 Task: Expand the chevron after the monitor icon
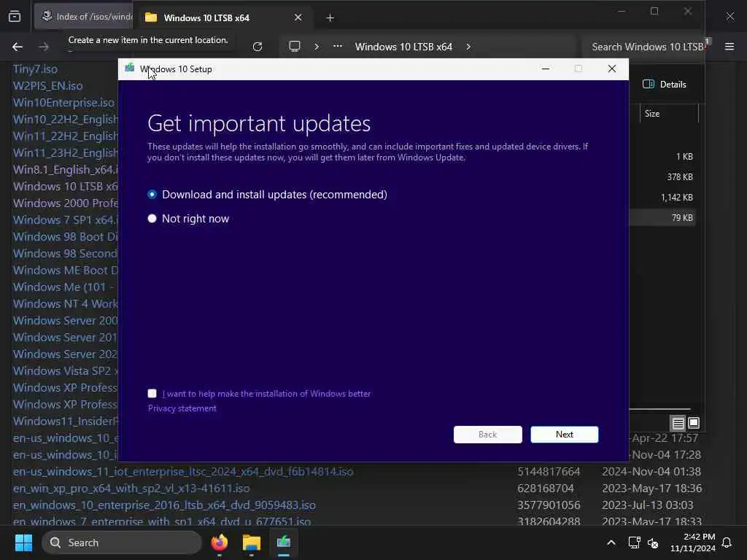tap(317, 47)
